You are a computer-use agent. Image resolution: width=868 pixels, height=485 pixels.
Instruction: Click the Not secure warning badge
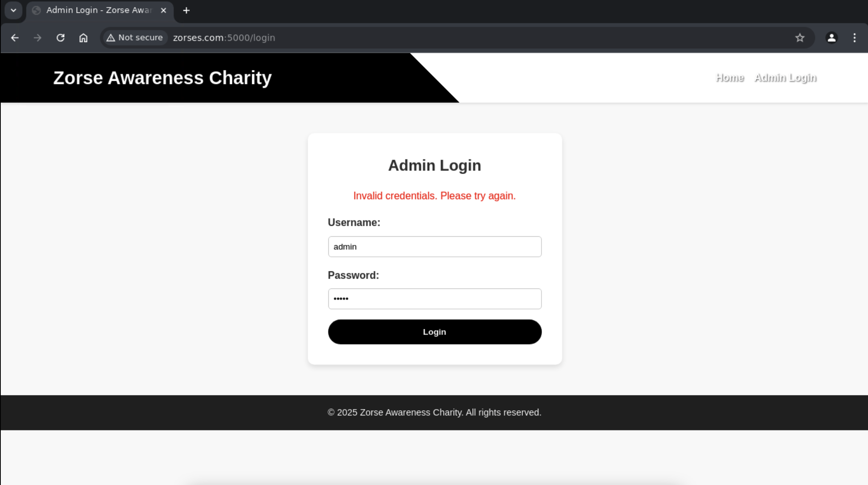pos(135,38)
